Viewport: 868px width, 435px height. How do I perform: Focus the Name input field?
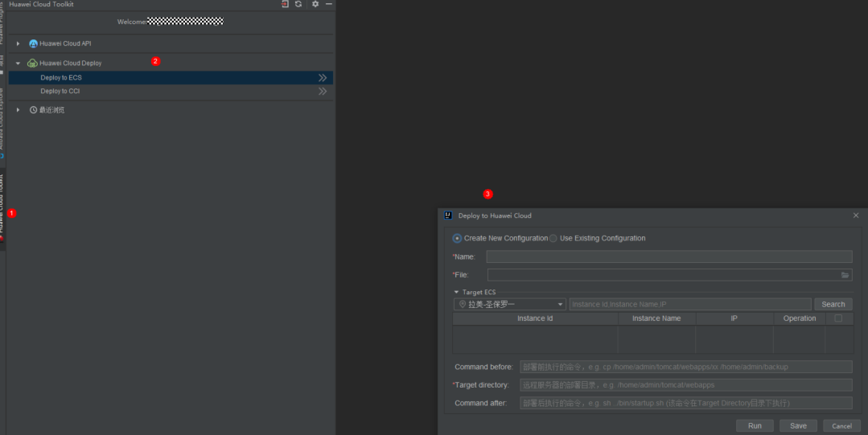pyautogui.click(x=669, y=256)
